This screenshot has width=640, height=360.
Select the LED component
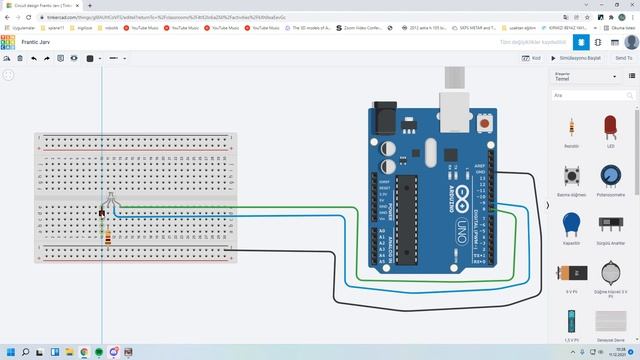tap(610, 131)
